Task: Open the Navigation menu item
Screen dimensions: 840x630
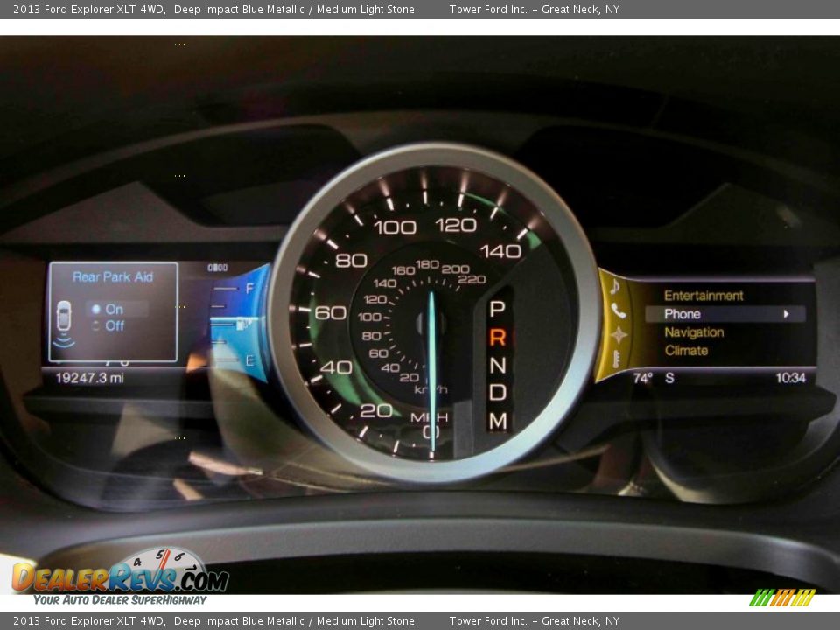Action: (694, 332)
